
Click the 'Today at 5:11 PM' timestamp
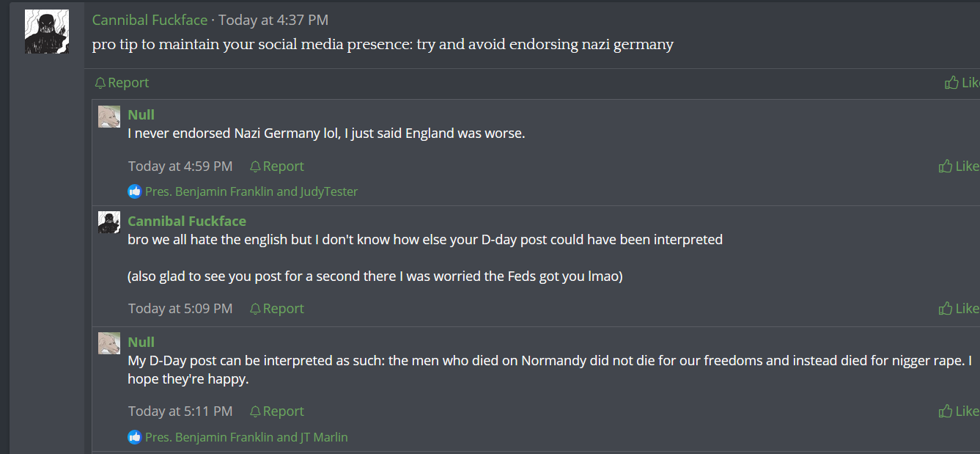(180, 411)
